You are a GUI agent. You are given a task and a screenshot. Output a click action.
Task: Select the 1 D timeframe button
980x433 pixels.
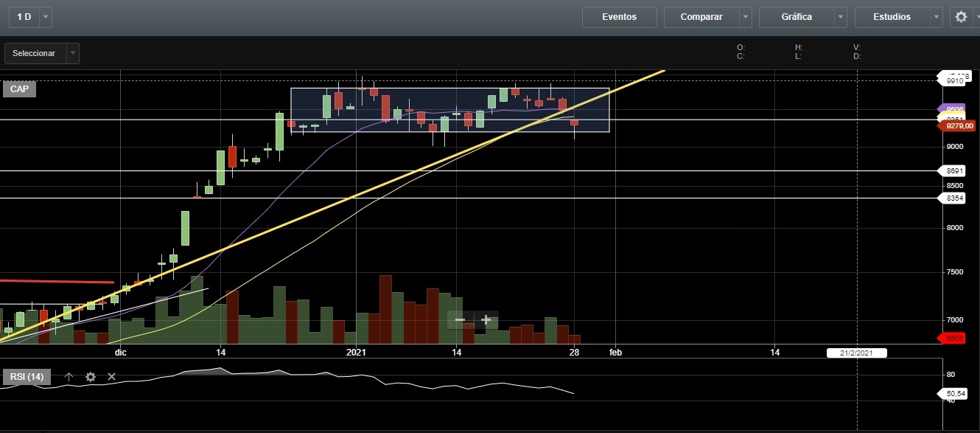tap(24, 17)
